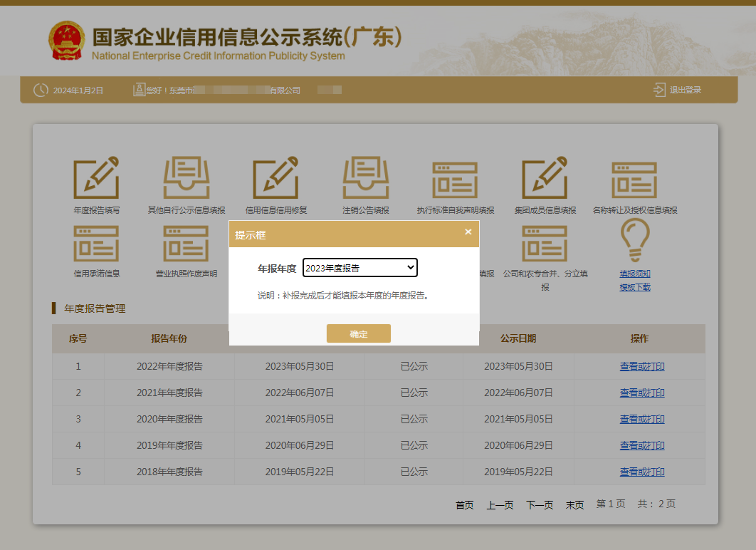Open the 注销公告填报 icon
Screen dimensions: 756x550
tap(365, 177)
